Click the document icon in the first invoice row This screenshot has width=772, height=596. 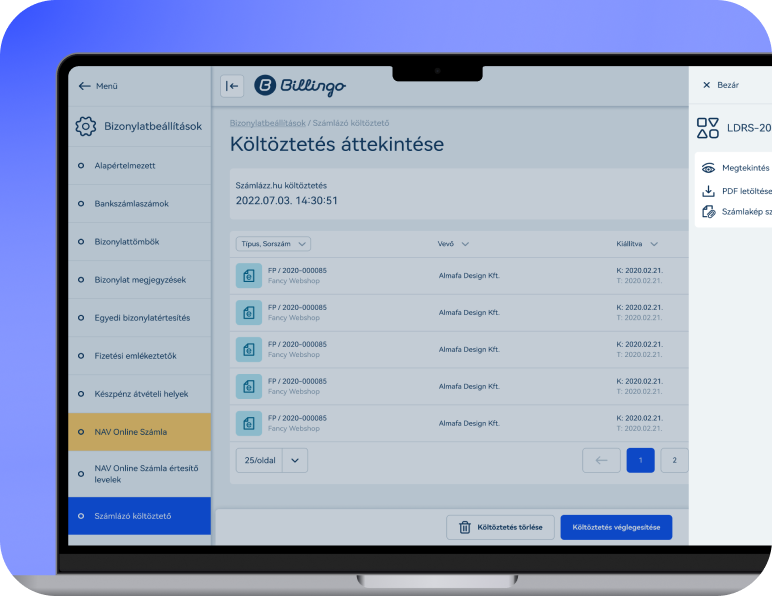tap(248, 276)
